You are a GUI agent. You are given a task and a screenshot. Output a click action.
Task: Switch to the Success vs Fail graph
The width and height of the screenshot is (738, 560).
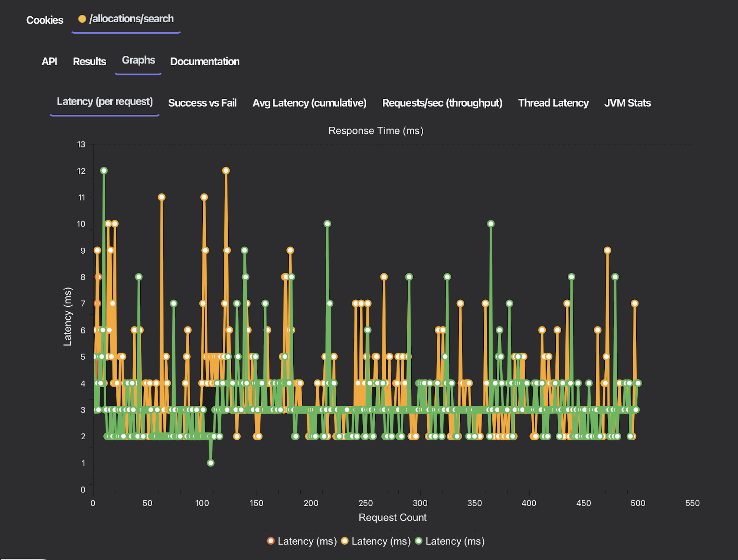pyautogui.click(x=202, y=103)
